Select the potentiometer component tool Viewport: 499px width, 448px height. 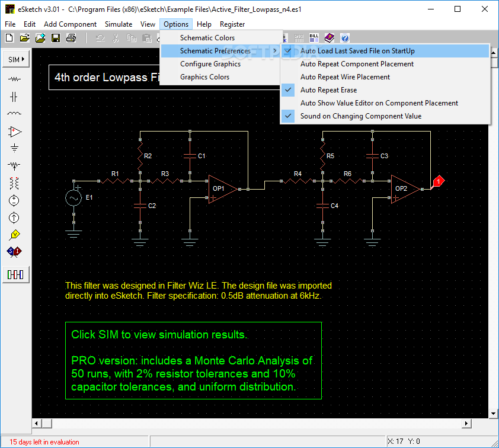[x=14, y=165]
